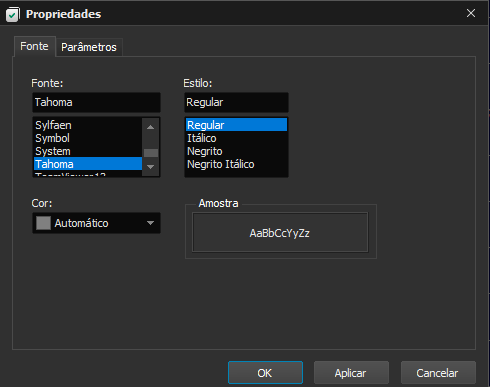Choose Negrito style

click(x=236, y=151)
